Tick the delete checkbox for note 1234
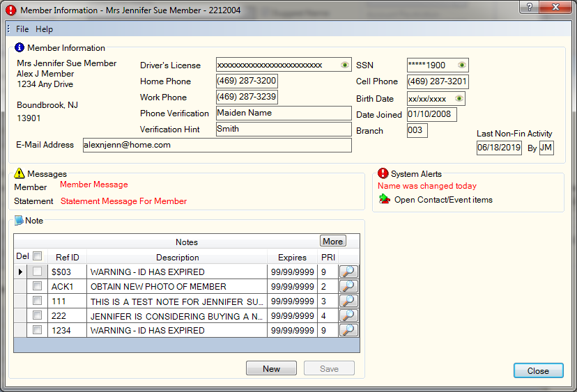 pyautogui.click(x=37, y=330)
